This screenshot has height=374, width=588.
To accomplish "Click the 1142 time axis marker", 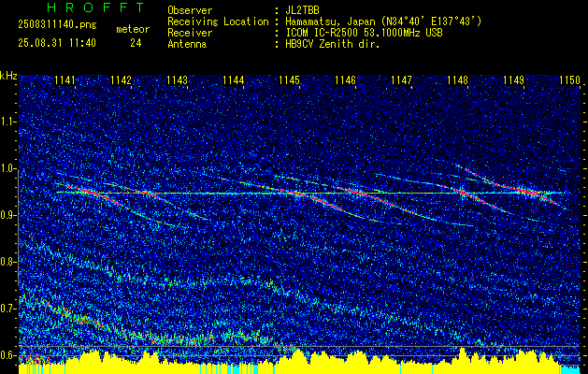I will pyautogui.click(x=122, y=80).
